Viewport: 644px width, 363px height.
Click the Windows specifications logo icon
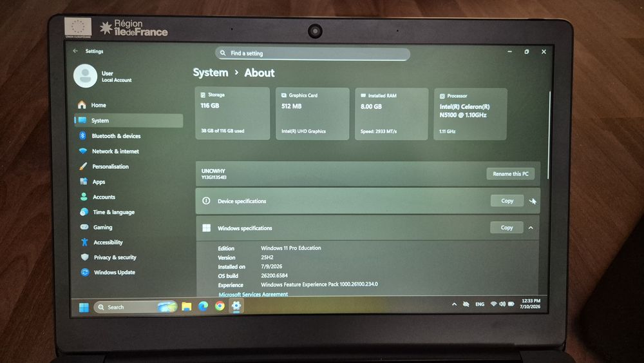pos(207,228)
